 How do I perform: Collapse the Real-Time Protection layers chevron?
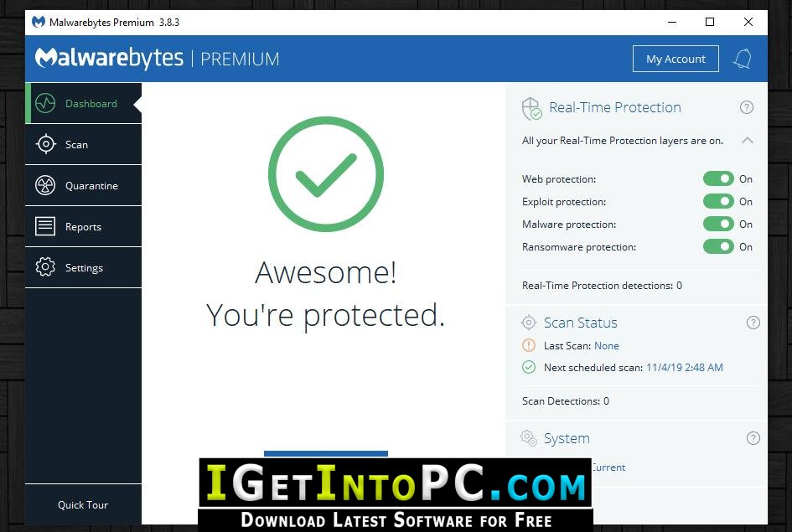click(x=748, y=140)
